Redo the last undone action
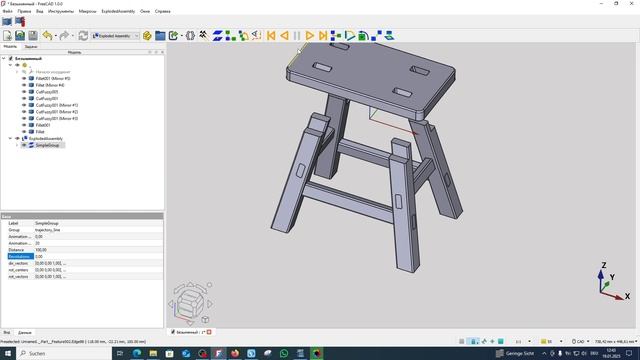This screenshot has width=640, height=360. (64, 36)
